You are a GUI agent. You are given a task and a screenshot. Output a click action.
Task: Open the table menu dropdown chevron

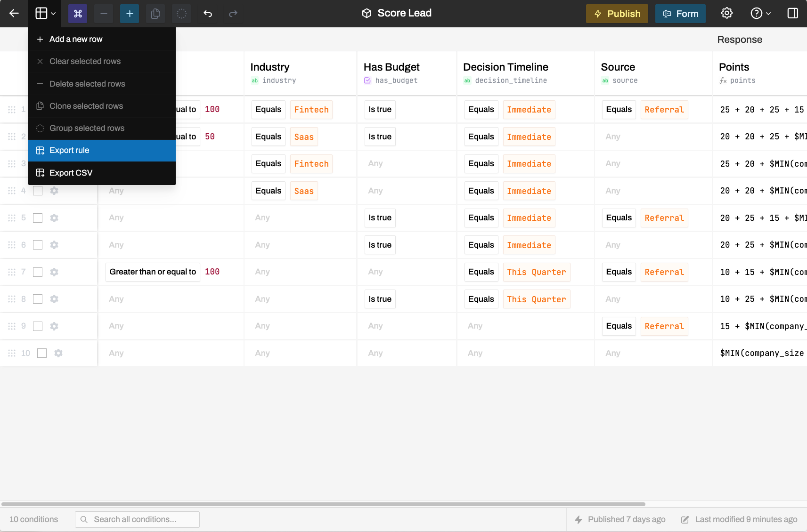coord(53,14)
